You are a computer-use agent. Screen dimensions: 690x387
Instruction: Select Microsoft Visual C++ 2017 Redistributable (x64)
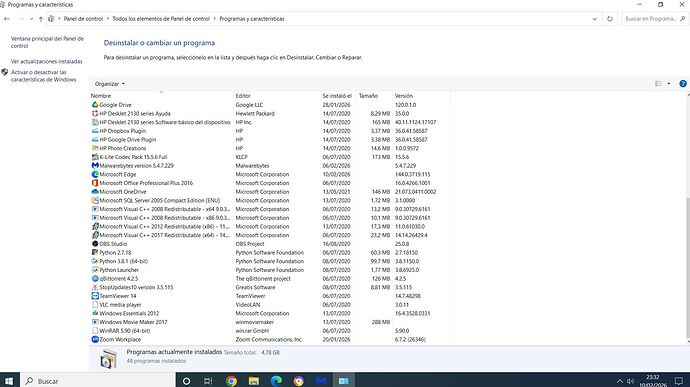point(270,235)
